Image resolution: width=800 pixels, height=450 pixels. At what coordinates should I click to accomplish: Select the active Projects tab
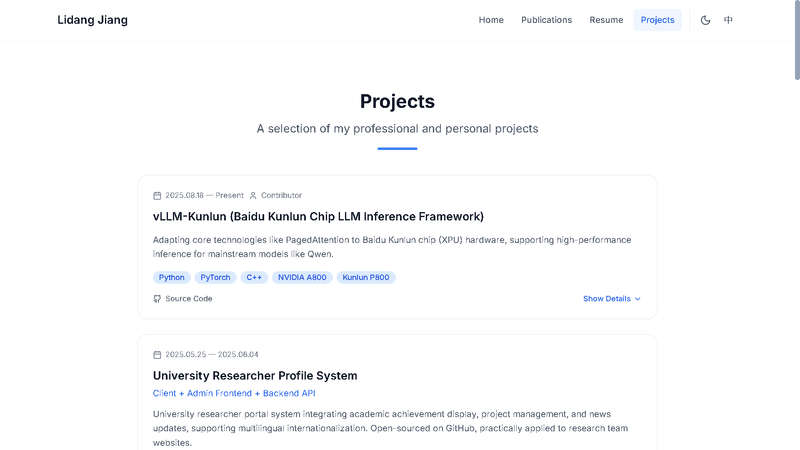point(657,20)
